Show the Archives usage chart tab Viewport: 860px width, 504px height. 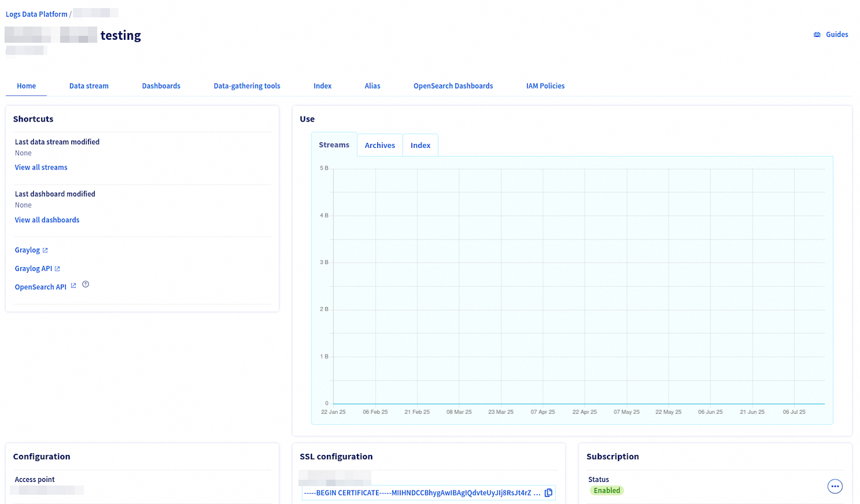pos(380,145)
